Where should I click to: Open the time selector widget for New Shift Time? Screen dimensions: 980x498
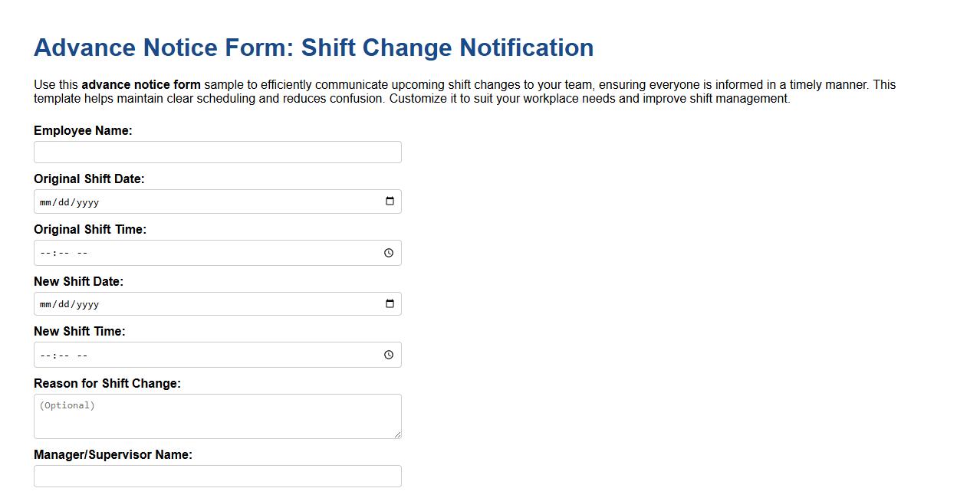click(x=388, y=354)
